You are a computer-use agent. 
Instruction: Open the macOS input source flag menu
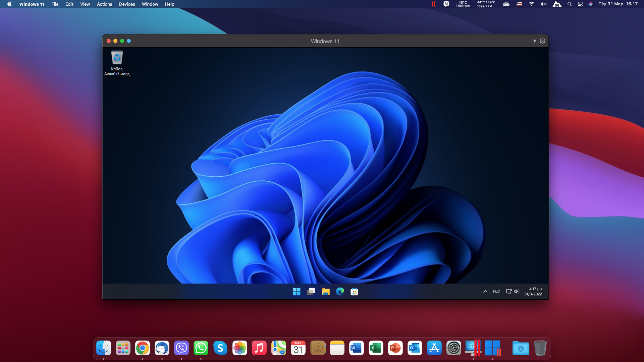(x=519, y=4)
